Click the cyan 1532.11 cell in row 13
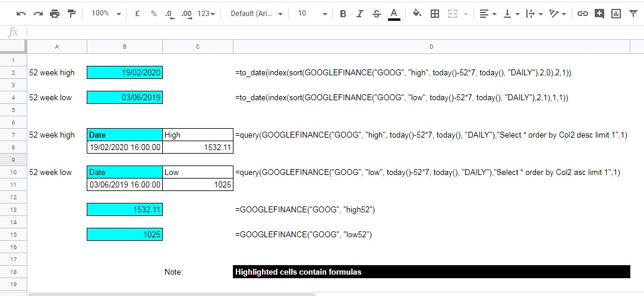Viewport: 644px width, 296px height. coord(124,209)
